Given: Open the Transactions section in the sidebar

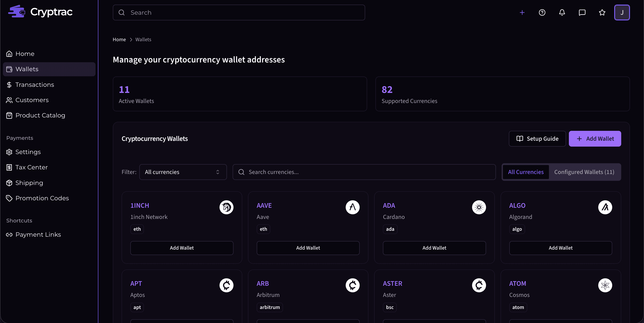Looking at the screenshot, I should (35, 85).
